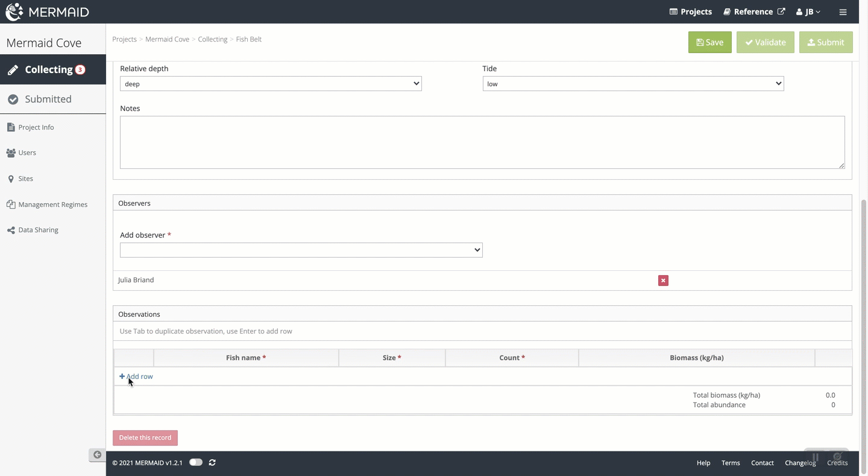Open the JB user menu
The image size is (868, 476).
[808, 12]
